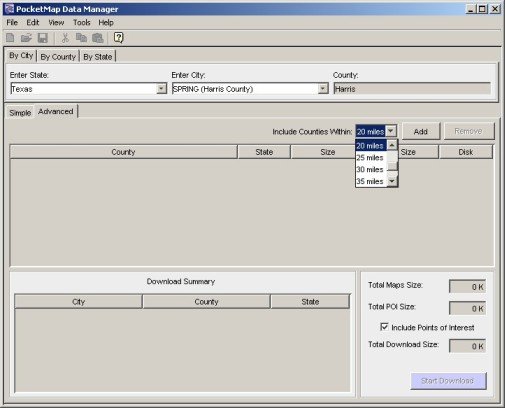Select the Advanced tab
This screenshot has width=505, height=408.
[56, 111]
